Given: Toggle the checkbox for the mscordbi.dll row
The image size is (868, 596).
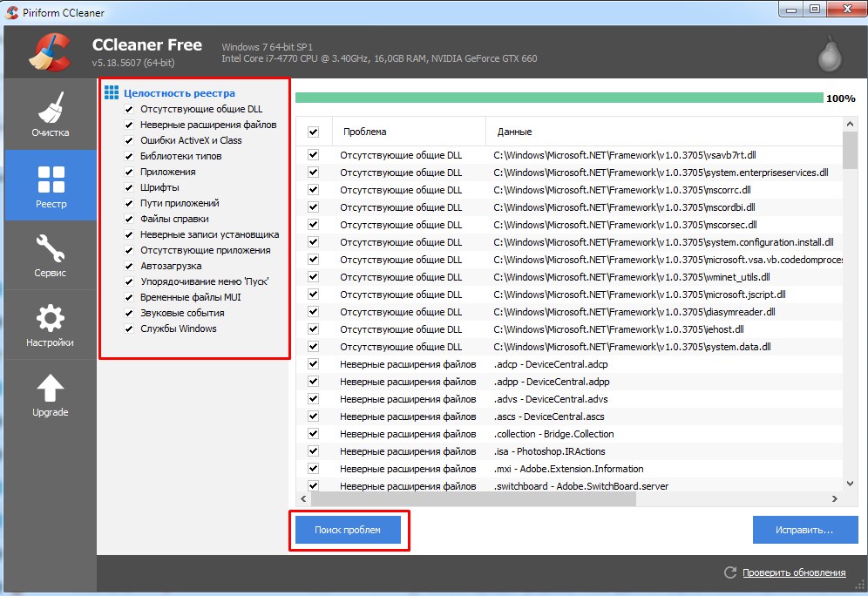Looking at the screenshot, I should point(314,207).
